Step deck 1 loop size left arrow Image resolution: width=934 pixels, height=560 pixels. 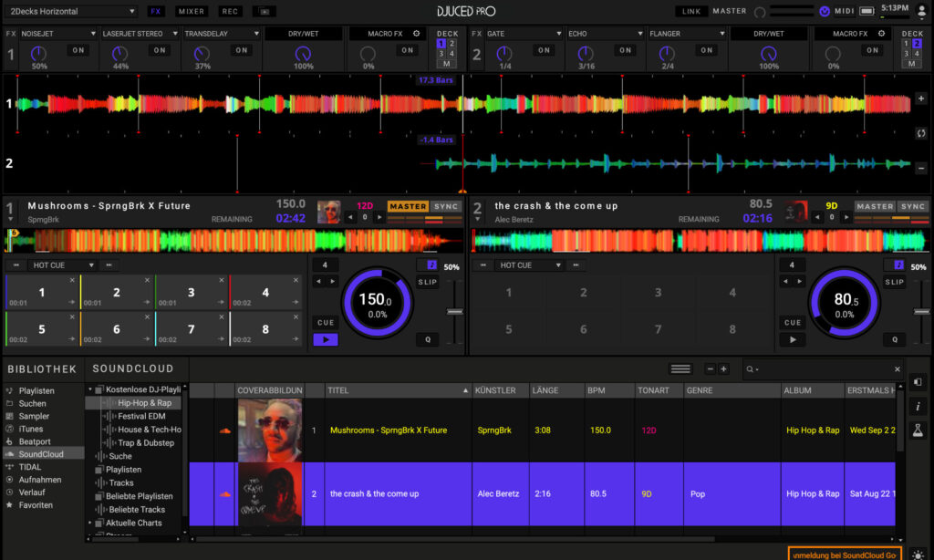pyautogui.click(x=318, y=282)
